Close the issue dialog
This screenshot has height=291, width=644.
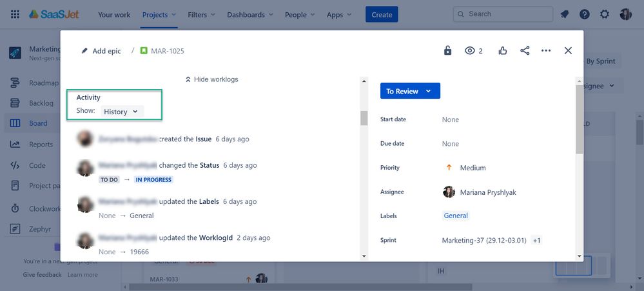[568, 50]
